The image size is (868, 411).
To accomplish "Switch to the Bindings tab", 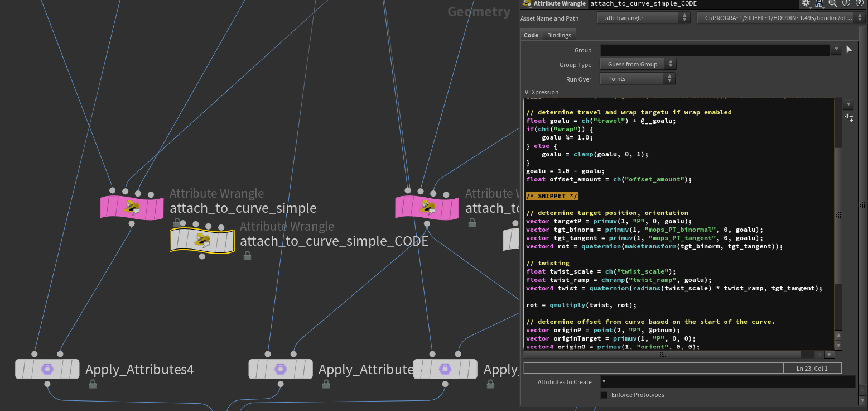I will point(559,35).
